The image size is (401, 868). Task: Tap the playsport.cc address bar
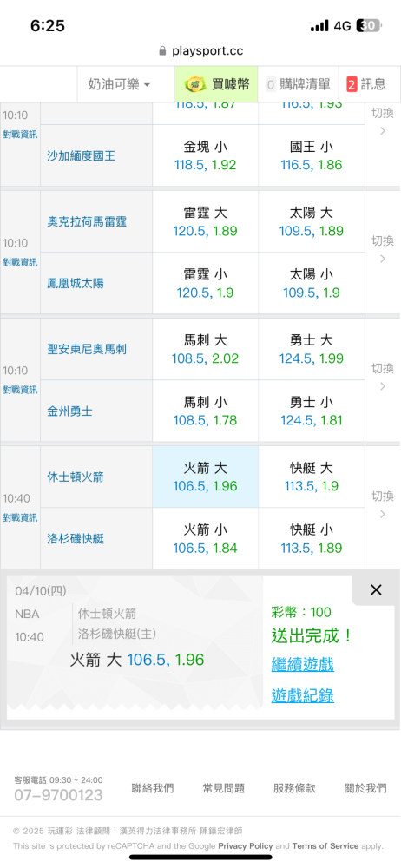[x=200, y=51]
